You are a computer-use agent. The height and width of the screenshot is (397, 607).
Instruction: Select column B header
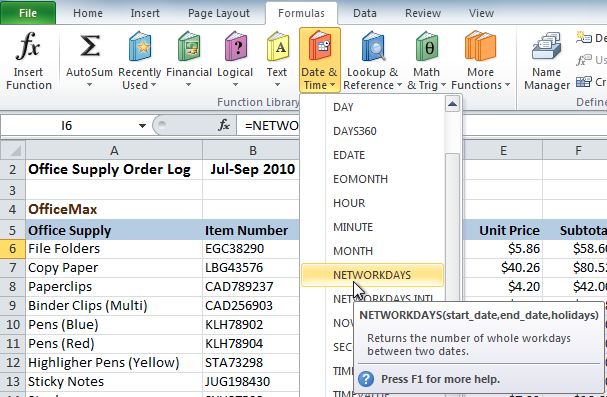tap(252, 150)
